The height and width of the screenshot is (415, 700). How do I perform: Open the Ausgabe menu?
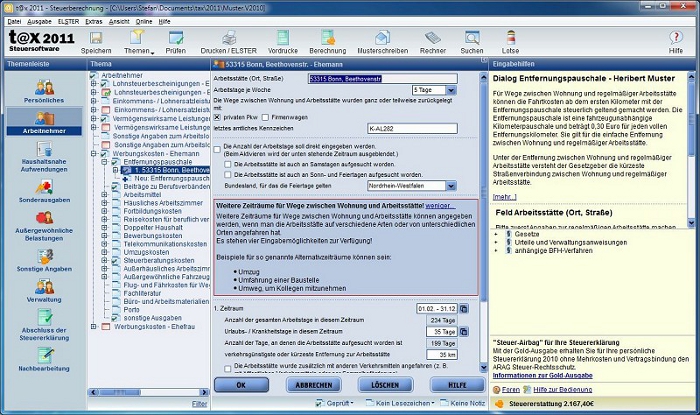39,21
